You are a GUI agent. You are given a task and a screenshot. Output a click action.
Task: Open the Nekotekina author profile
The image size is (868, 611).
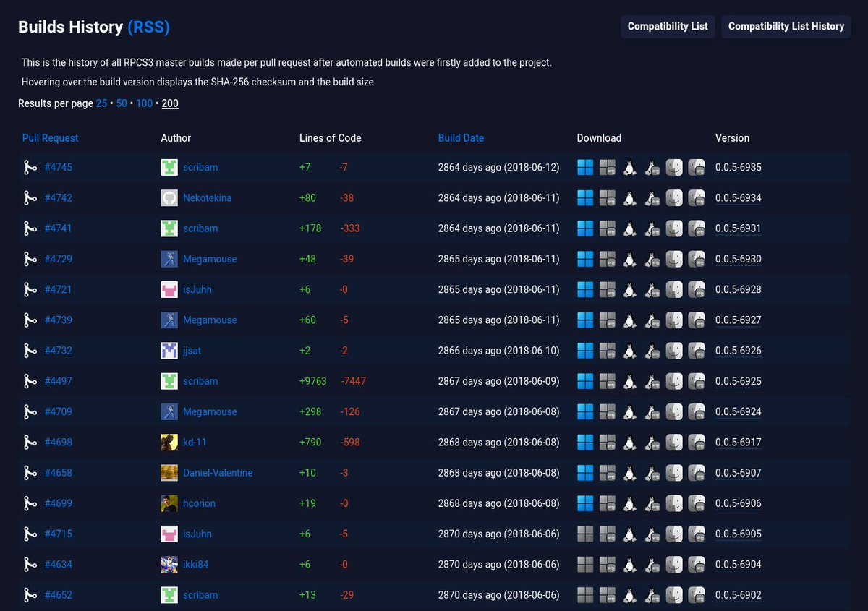point(208,197)
